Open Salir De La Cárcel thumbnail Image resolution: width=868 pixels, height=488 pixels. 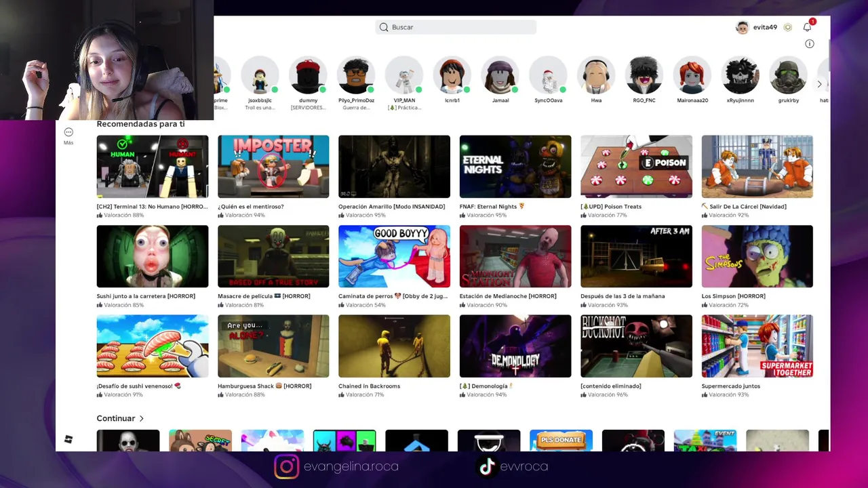tap(757, 167)
